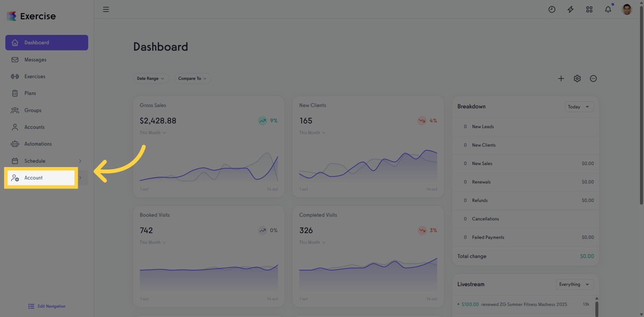Open the Date Range filter button
Image resolution: width=644 pixels, height=317 pixels.
point(151,78)
